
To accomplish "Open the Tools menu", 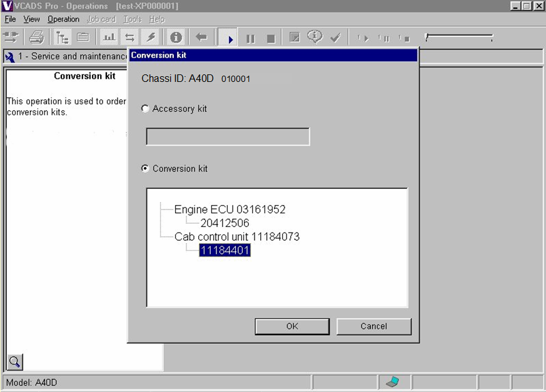I will tap(133, 19).
